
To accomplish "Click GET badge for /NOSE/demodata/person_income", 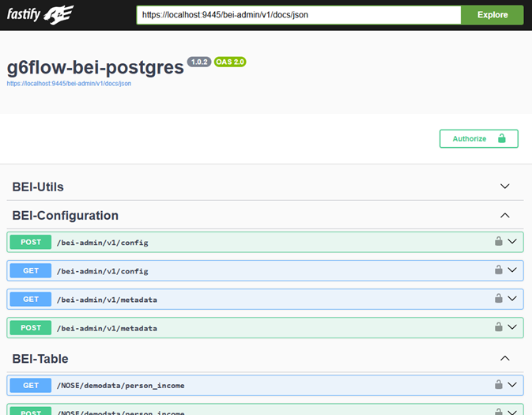I will [31, 385].
